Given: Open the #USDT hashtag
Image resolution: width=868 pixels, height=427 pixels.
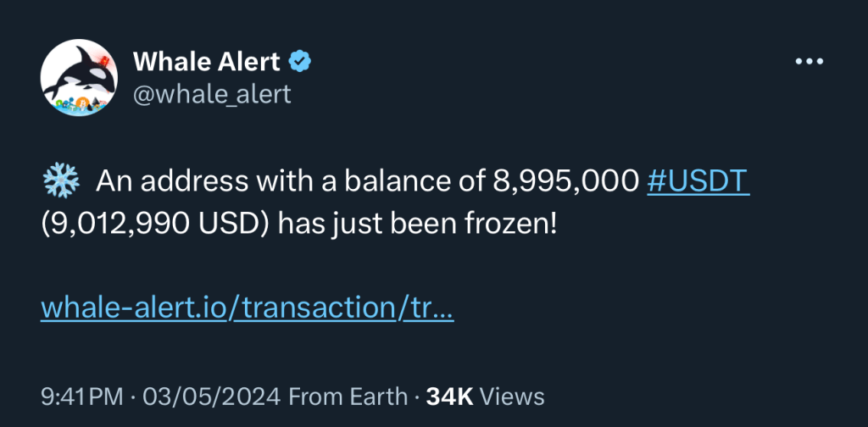Looking at the screenshot, I should [698, 181].
